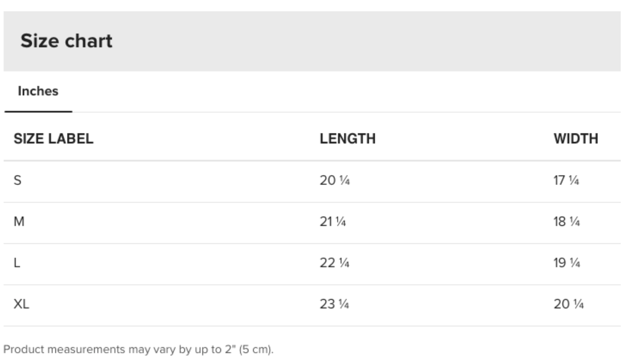Viewport: 624px width, 364px height.
Task: Click the 20 ¼ width for size XL
Action: point(569,304)
